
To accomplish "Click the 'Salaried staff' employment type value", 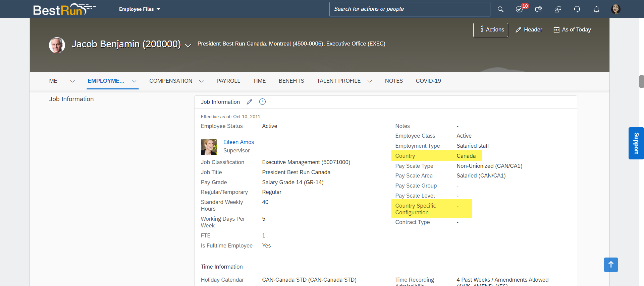I will 473,146.
